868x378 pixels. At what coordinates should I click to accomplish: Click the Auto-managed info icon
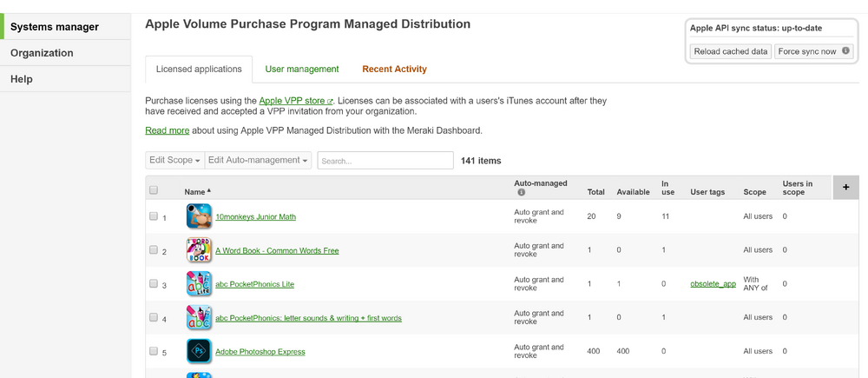click(521, 193)
